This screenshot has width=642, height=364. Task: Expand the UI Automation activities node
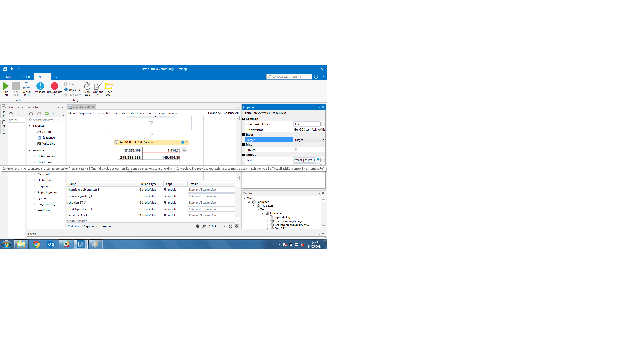(34, 156)
